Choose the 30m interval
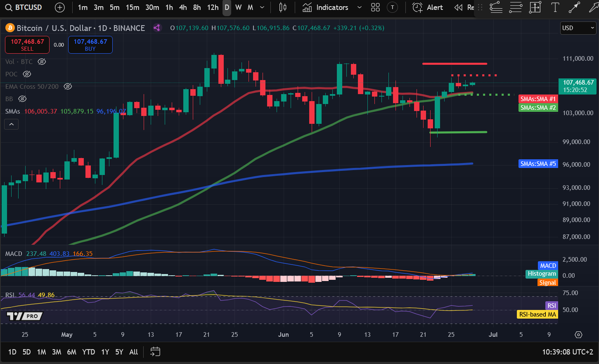The image size is (599, 364). click(152, 7)
